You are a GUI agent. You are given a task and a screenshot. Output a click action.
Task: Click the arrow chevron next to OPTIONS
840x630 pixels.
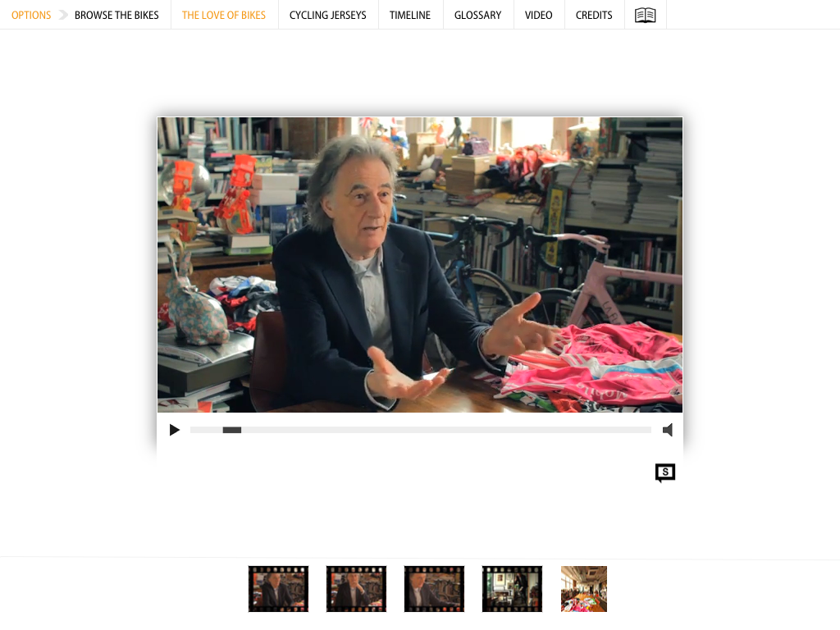tap(63, 15)
